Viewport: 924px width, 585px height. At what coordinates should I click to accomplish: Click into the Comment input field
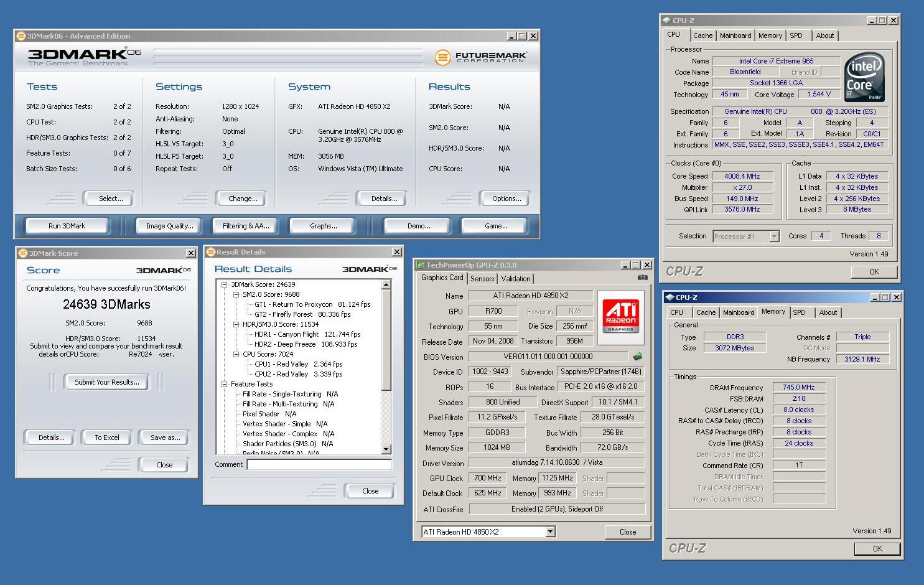point(319,464)
